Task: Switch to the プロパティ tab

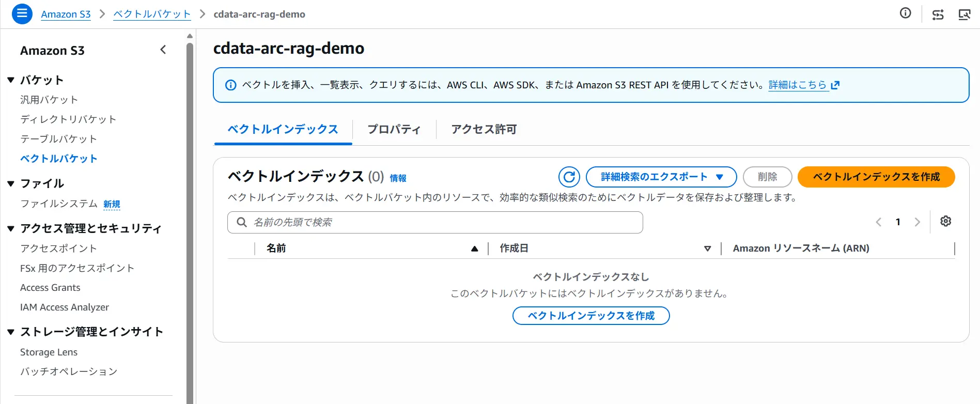Action: 394,129
